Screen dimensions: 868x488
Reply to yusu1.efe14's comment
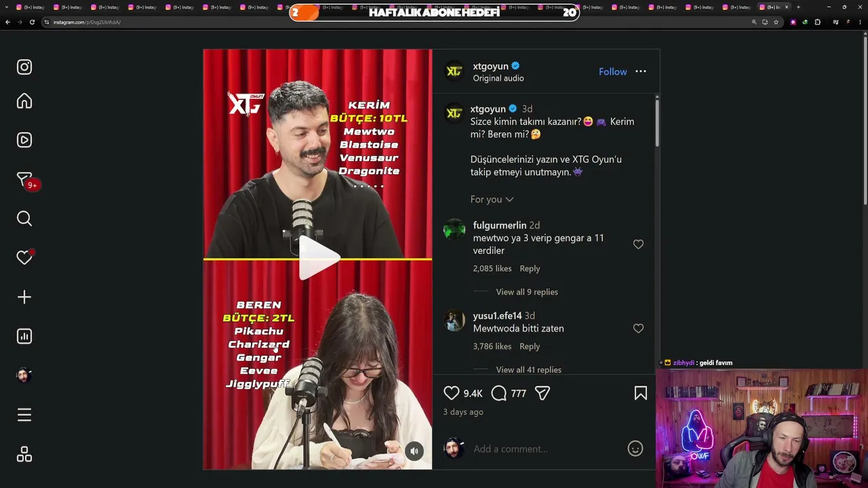[x=530, y=347]
